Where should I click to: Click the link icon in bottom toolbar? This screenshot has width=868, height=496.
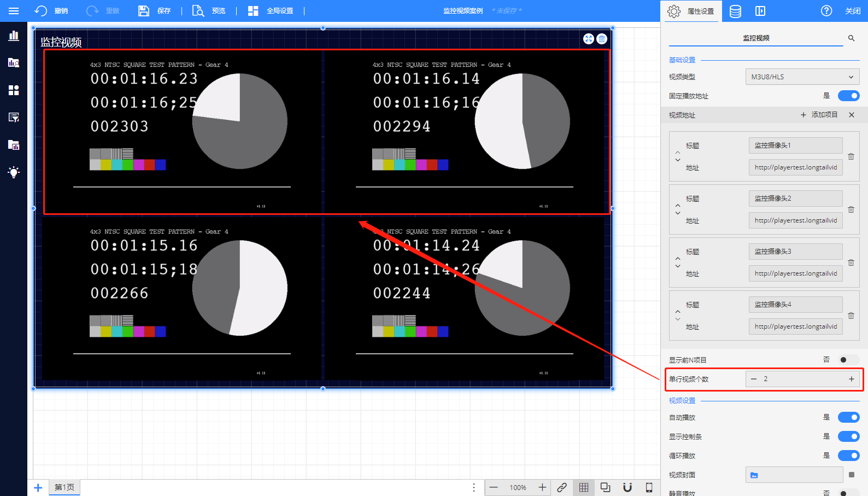click(562, 487)
